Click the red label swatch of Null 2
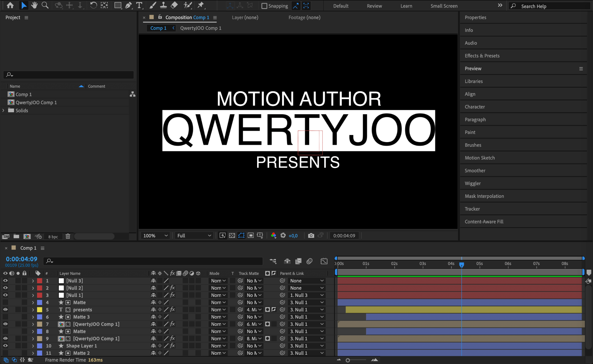 tap(40, 288)
